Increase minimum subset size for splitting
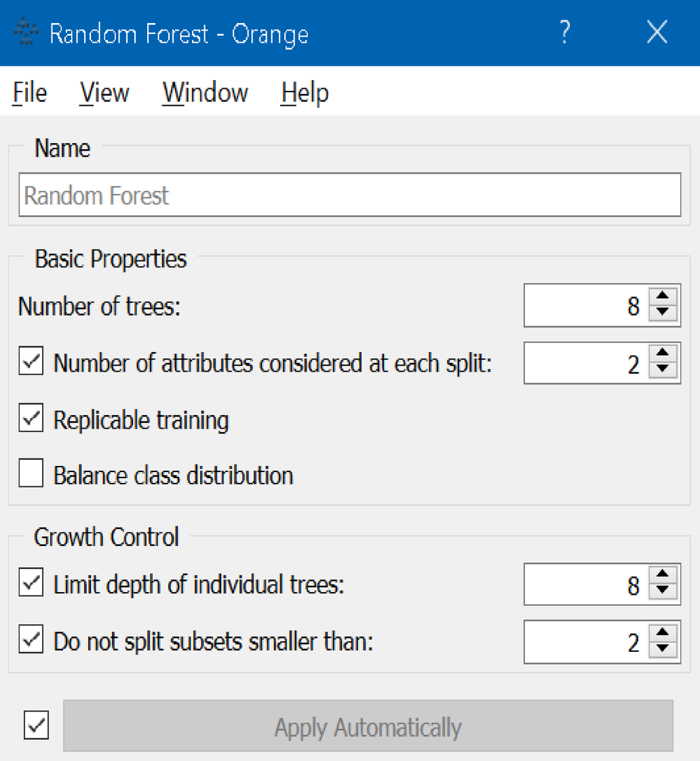 [x=663, y=633]
